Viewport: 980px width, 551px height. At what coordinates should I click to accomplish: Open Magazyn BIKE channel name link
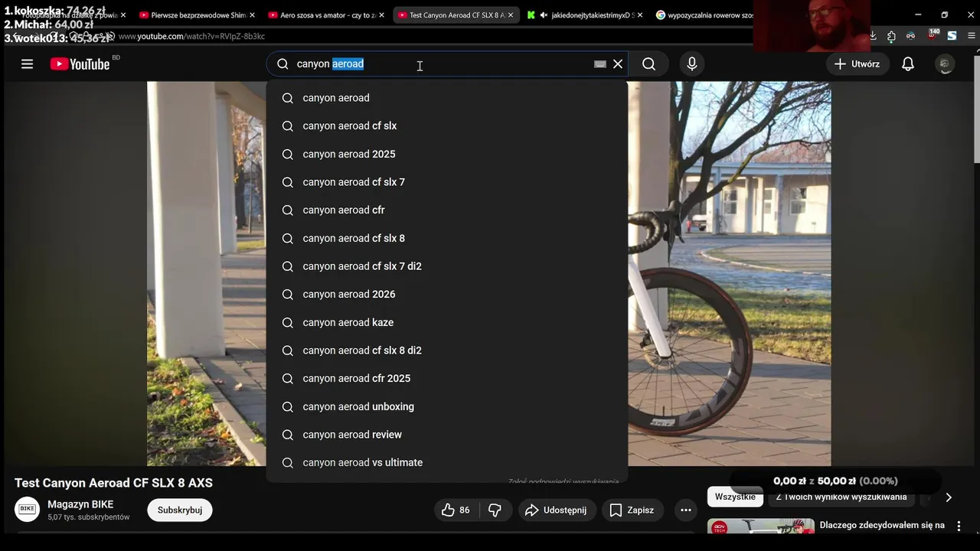(80, 504)
